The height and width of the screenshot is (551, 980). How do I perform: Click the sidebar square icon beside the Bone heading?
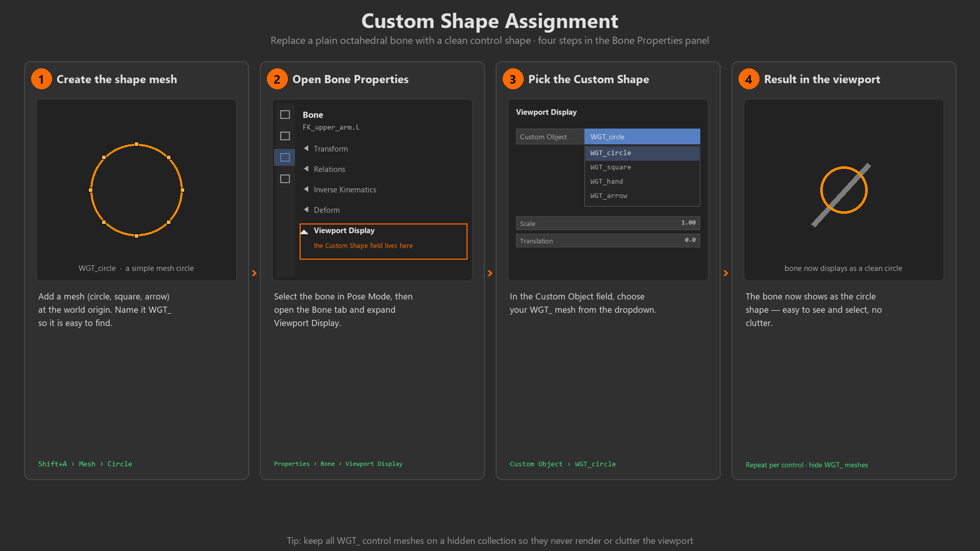285,115
